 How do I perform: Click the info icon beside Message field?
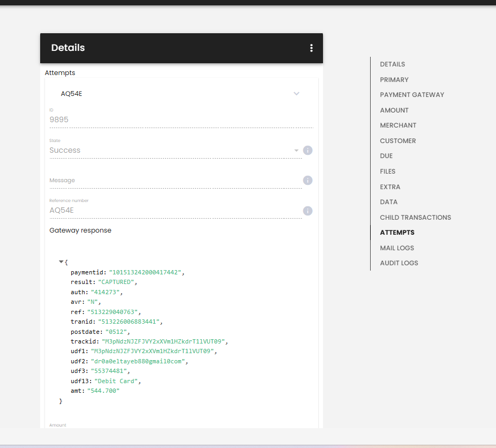[x=307, y=181]
